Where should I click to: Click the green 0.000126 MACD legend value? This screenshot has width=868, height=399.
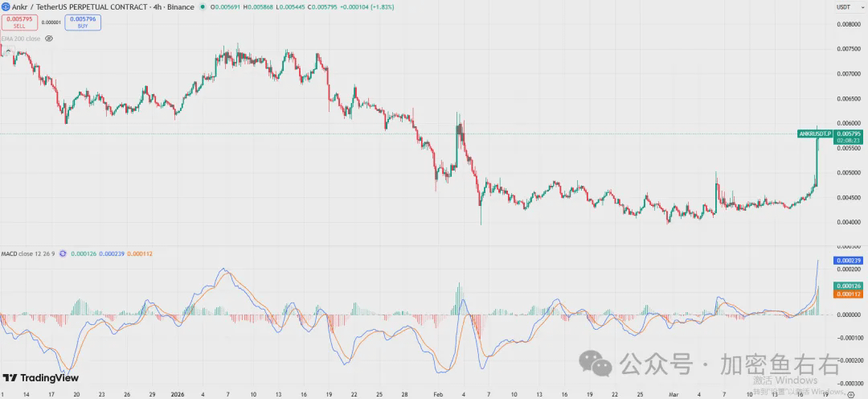pos(84,253)
